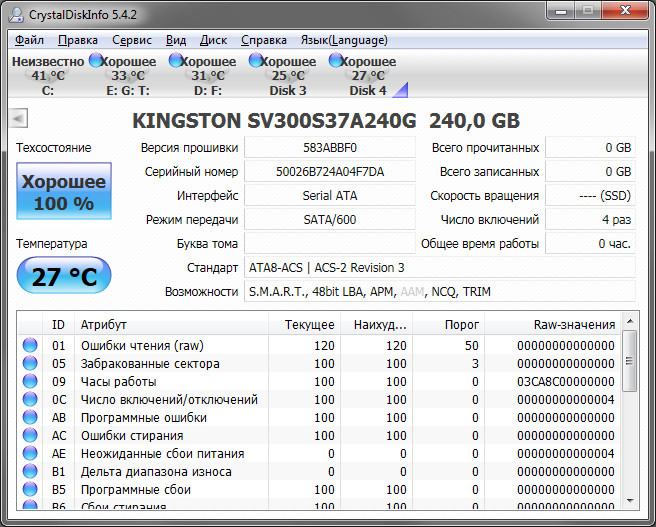656x527 pixels.
Task: Click status orb for attribute 05 row
Action: (30, 364)
